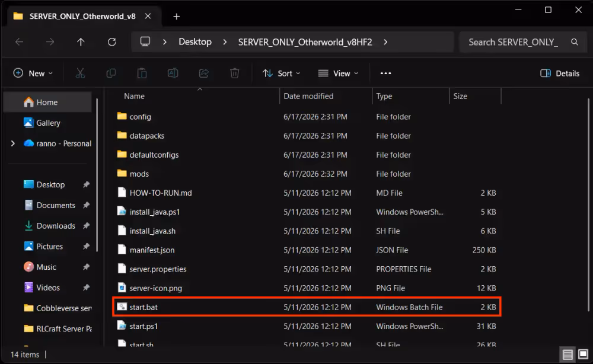Toggle the Details pane button
Screen dimensions: 593x364
560,74
